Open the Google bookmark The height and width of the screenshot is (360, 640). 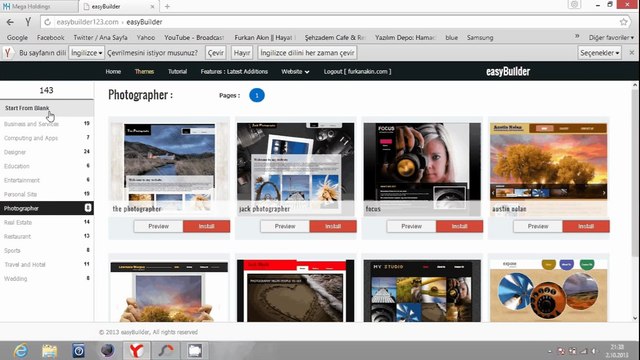17,37
